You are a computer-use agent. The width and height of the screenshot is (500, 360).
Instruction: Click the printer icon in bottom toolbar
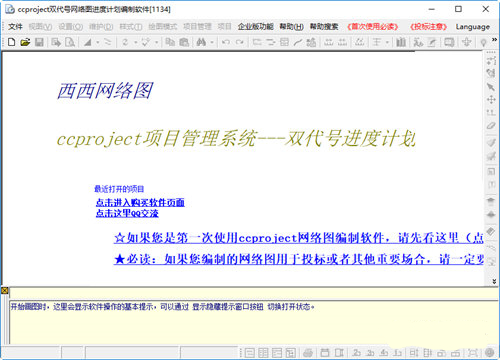click(x=308, y=353)
